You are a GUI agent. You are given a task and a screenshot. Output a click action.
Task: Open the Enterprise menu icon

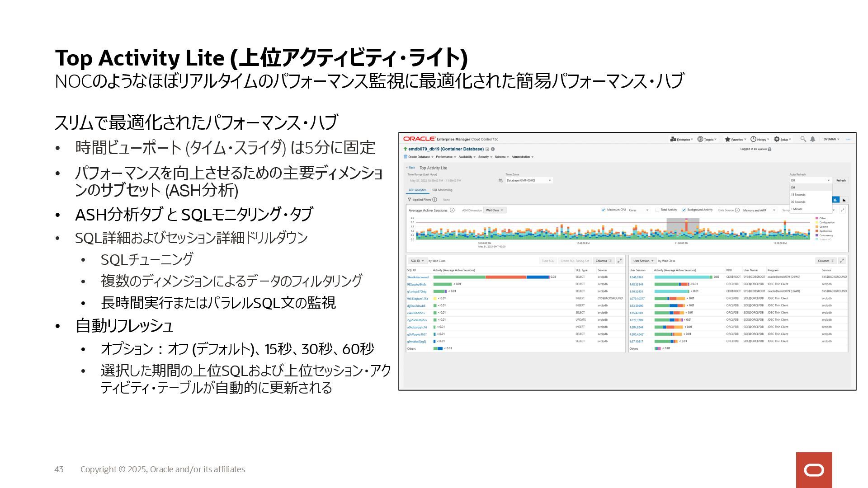click(673, 139)
